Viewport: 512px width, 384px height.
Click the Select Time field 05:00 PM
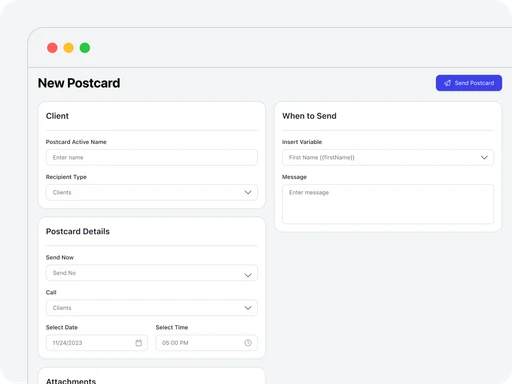click(x=207, y=343)
